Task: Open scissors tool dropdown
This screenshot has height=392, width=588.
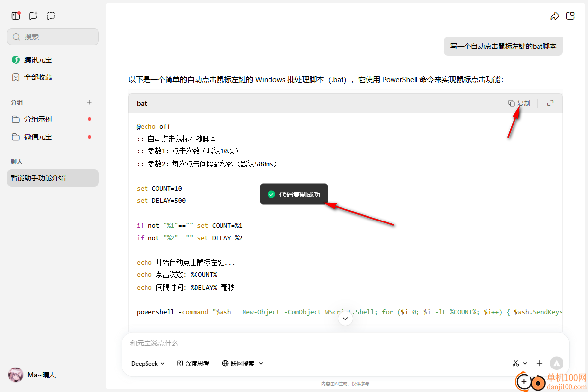Action: [520, 363]
